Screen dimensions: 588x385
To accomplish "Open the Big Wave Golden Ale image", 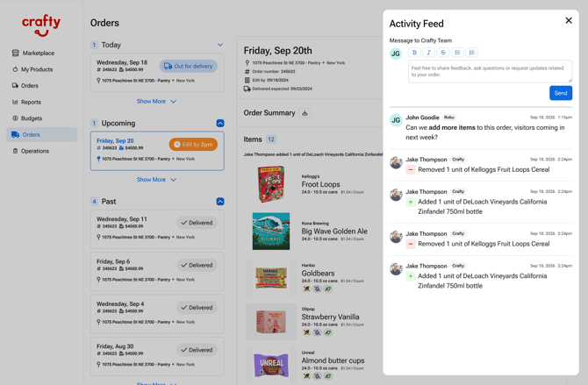I will 271,232.
